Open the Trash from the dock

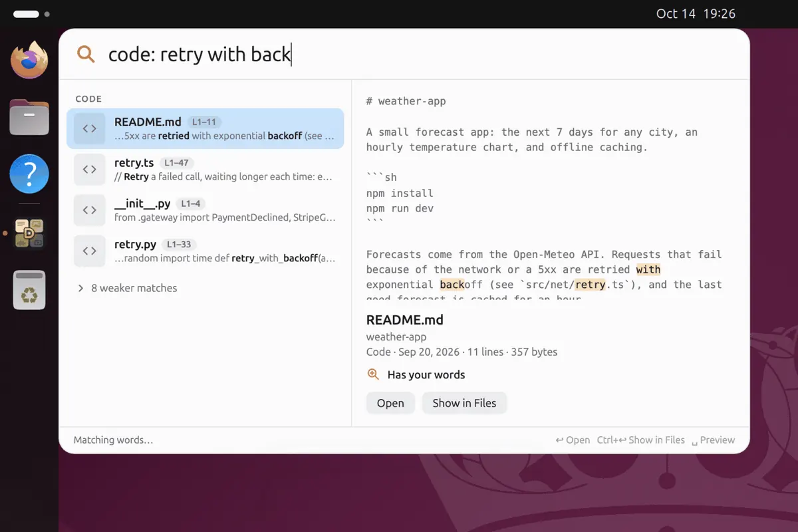pos(29,290)
